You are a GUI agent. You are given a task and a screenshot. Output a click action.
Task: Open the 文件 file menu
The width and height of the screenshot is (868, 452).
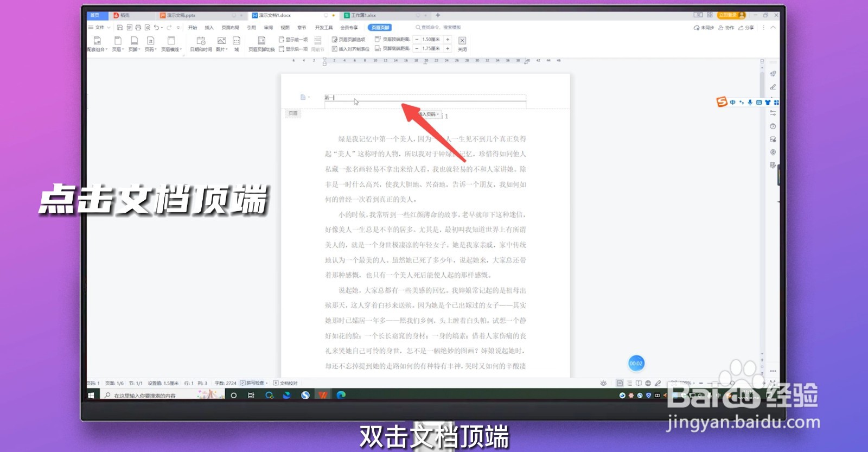pos(99,27)
